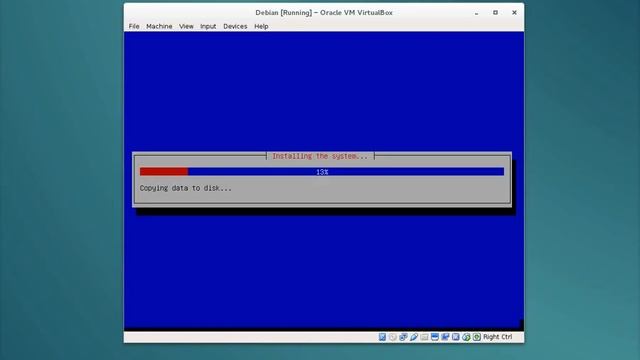Click the 'Copying data to disk...' text
This screenshot has height=360, width=640.
pyautogui.click(x=185, y=188)
